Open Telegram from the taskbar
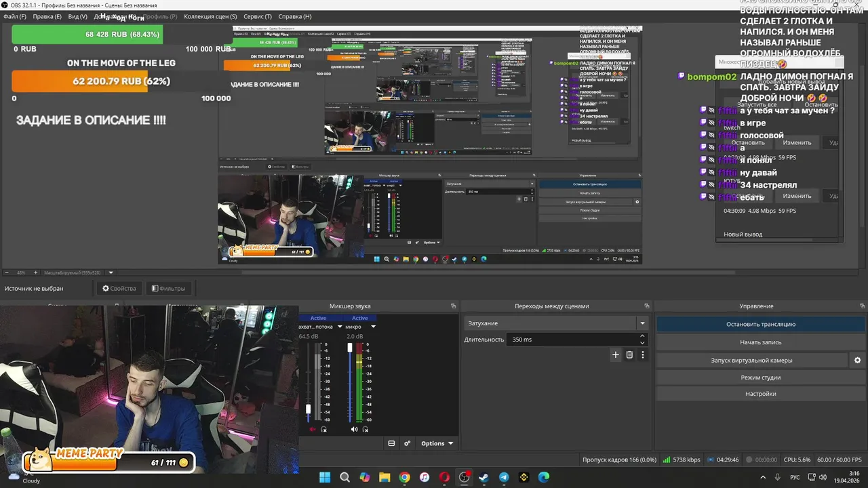 pos(504,477)
